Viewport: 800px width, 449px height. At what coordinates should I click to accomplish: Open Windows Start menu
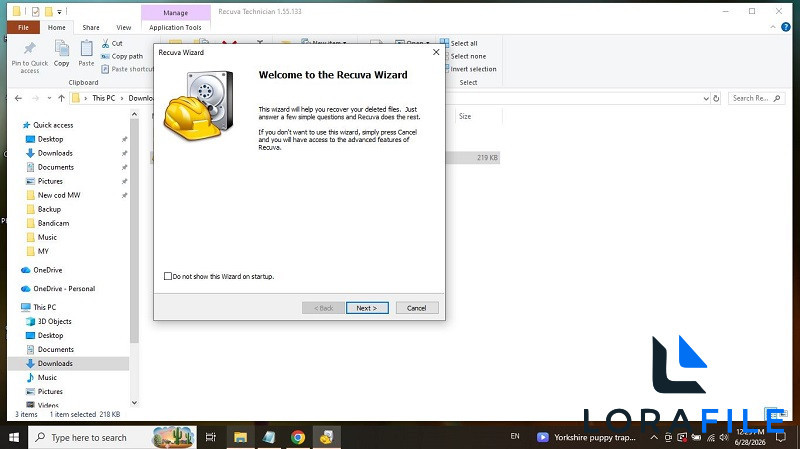14,437
